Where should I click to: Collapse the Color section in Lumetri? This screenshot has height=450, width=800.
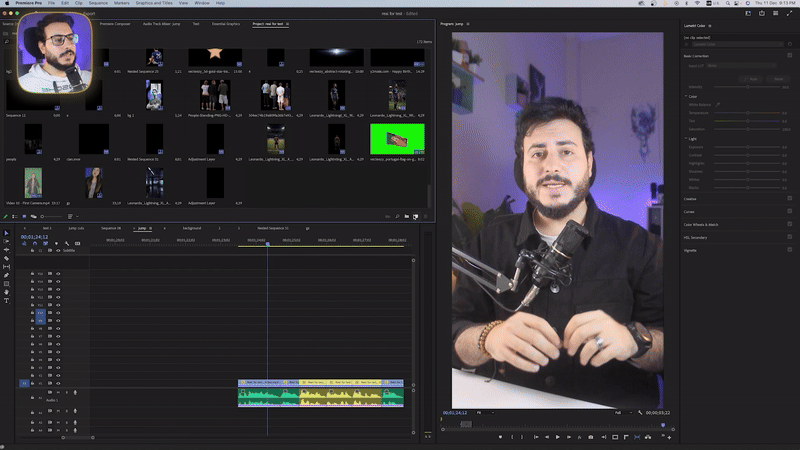[x=685, y=96]
